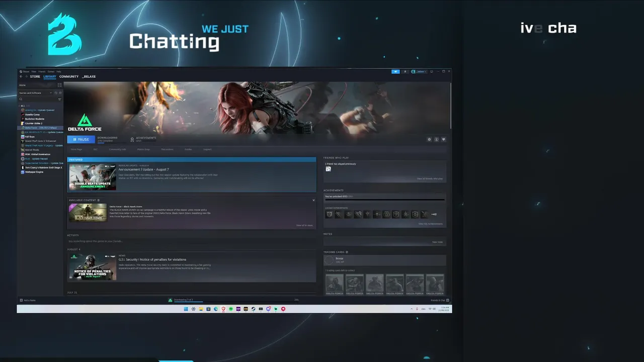Open the notifications bell
This screenshot has width=644, height=362.
pos(405,71)
